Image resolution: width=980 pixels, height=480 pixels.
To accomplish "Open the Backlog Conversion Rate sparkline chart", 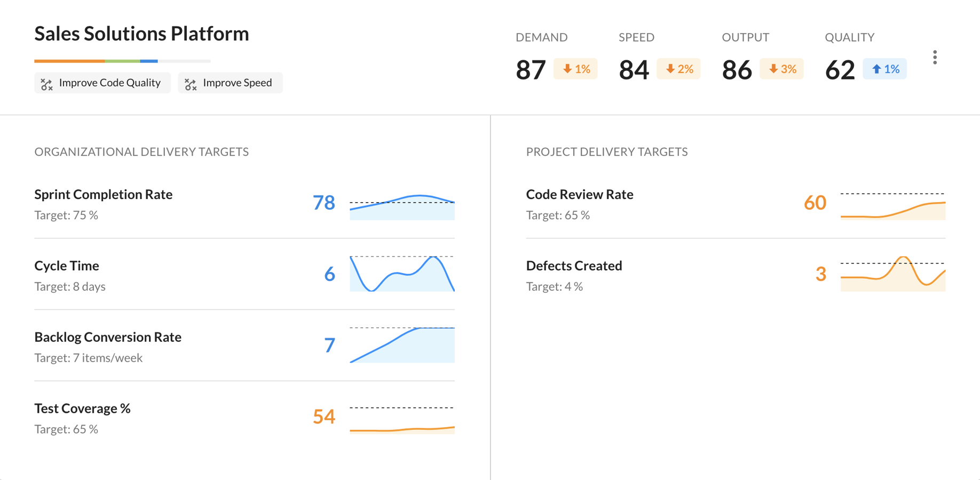I will point(402,345).
